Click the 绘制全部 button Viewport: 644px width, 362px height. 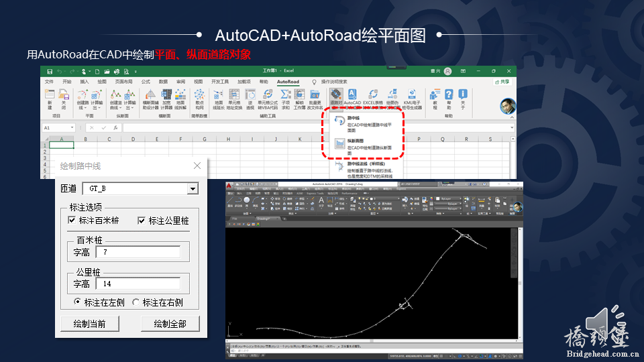(x=170, y=324)
